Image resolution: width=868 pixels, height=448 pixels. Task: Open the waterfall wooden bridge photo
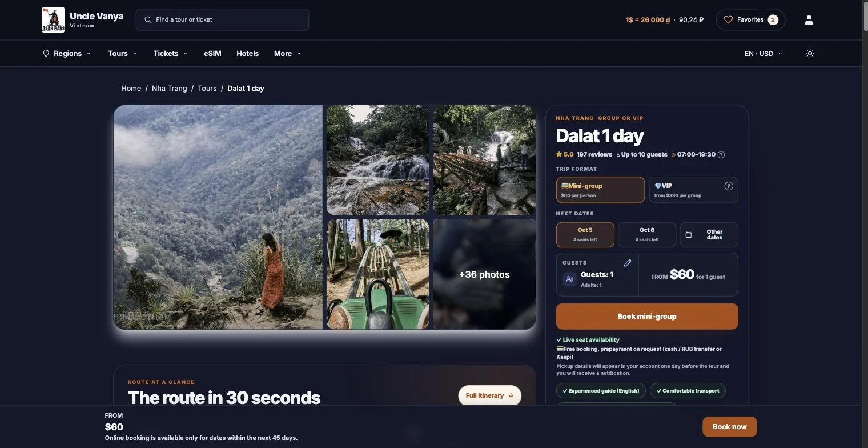484,160
